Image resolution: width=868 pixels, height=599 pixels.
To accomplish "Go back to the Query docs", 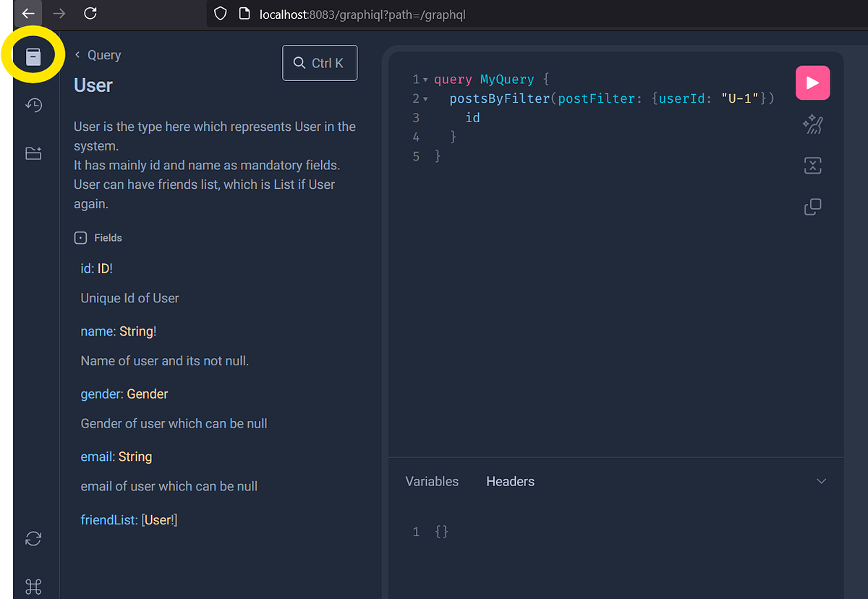I will 98,55.
